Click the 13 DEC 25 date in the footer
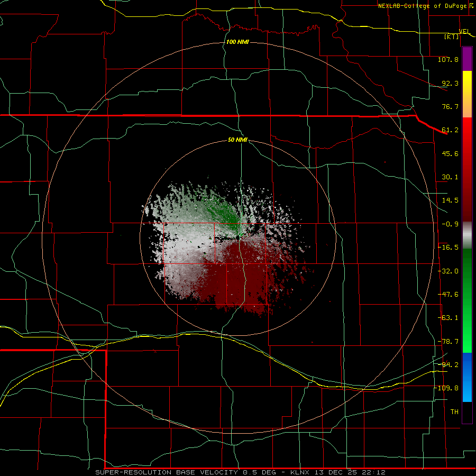This screenshot has width=476, height=476. point(337,472)
